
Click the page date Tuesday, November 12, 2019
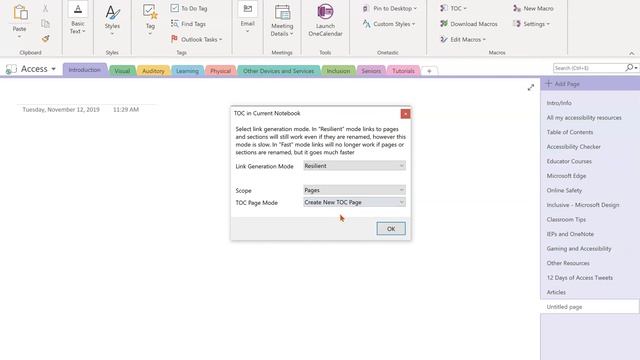61,109
